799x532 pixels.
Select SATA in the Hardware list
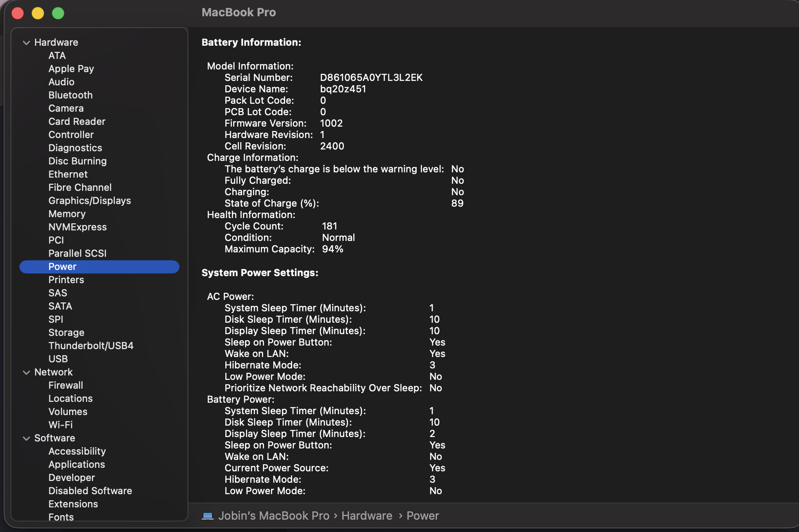(60, 306)
